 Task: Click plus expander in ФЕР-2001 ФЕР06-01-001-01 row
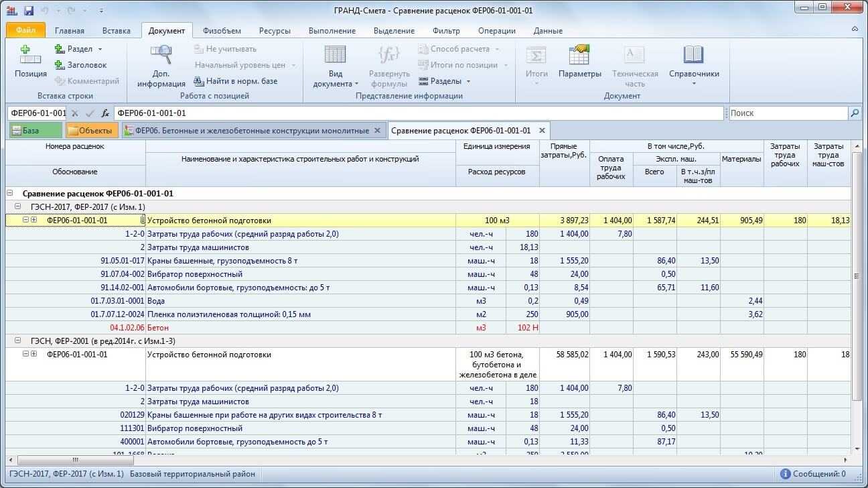[x=33, y=354]
